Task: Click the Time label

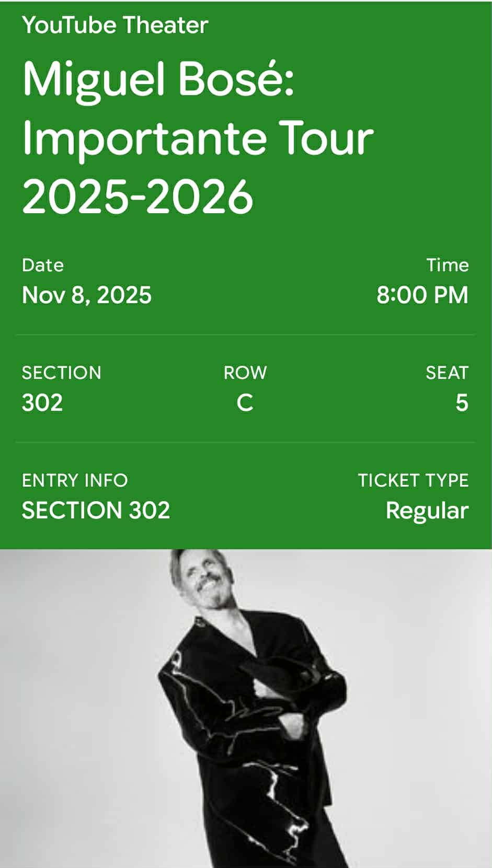Action: [x=448, y=265]
